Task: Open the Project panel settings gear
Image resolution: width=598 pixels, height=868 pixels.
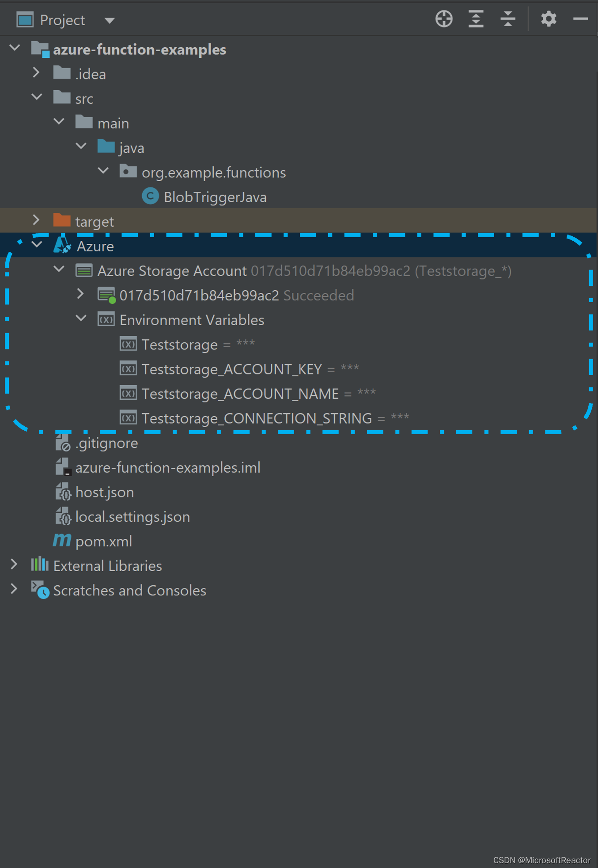Action: click(x=549, y=19)
